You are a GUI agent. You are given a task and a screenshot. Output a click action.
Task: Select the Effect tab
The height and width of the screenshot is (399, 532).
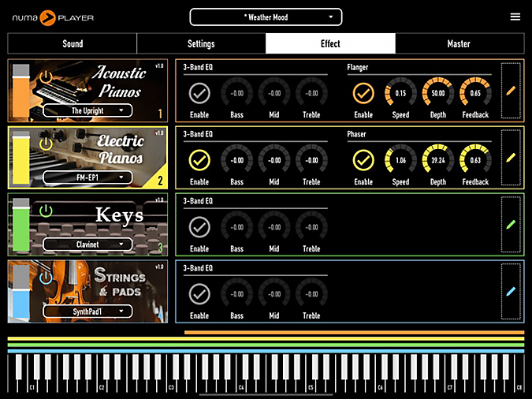(x=330, y=43)
